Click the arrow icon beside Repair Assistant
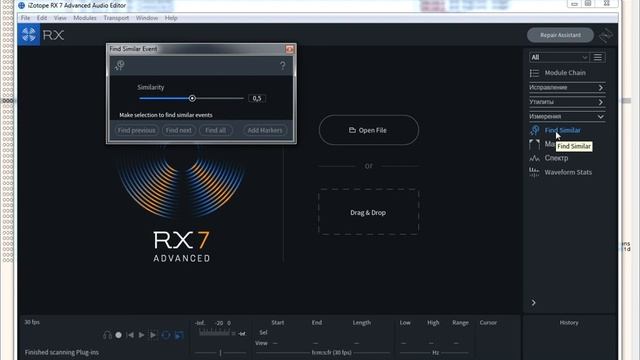 click(x=606, y=35)
